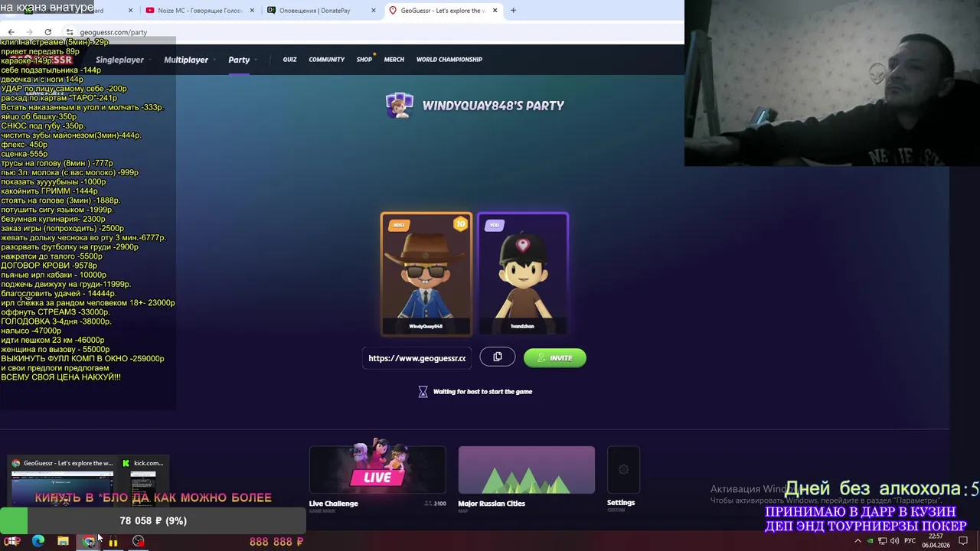The width and height of the screenshot is (980, 551).
Task: Click the WINDYQUAY848'S PARTY title
Action: (x=493, y=106)
